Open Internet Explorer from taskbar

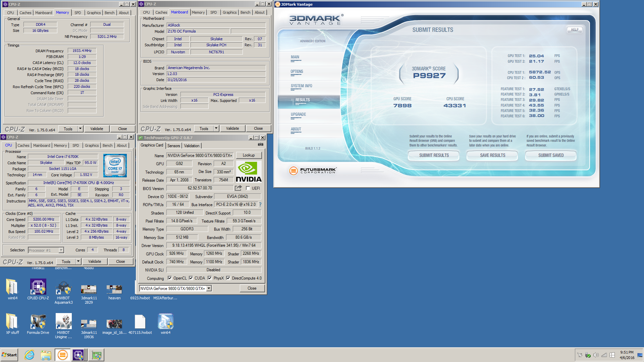click(x=30, y=355)
